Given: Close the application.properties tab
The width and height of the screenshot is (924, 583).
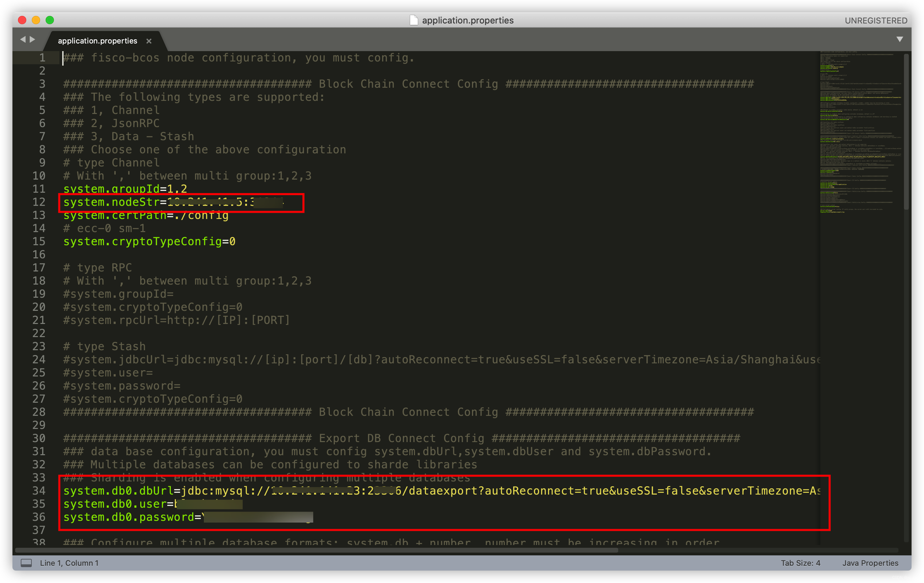Looking at the screenshot, I should [149, 41].
